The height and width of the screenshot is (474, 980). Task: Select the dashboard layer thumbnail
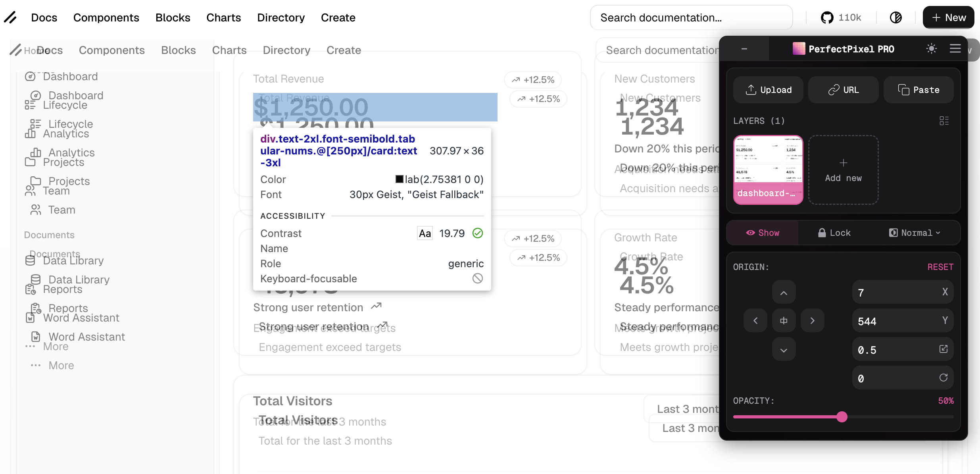(x=768, y=170)
